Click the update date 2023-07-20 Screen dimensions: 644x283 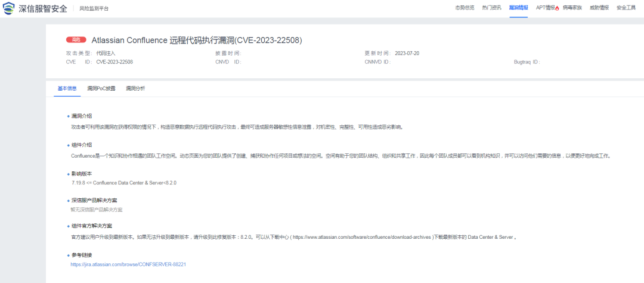pos(407,54)
